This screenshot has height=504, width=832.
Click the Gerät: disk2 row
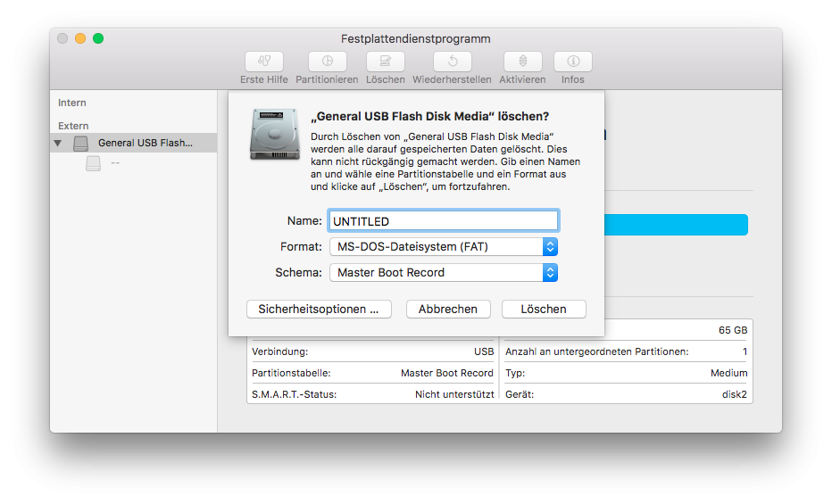coord(626,394)
